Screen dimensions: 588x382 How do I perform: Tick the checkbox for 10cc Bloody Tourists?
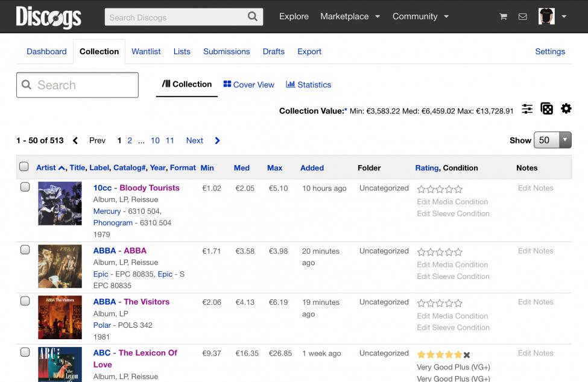point(25,187)
